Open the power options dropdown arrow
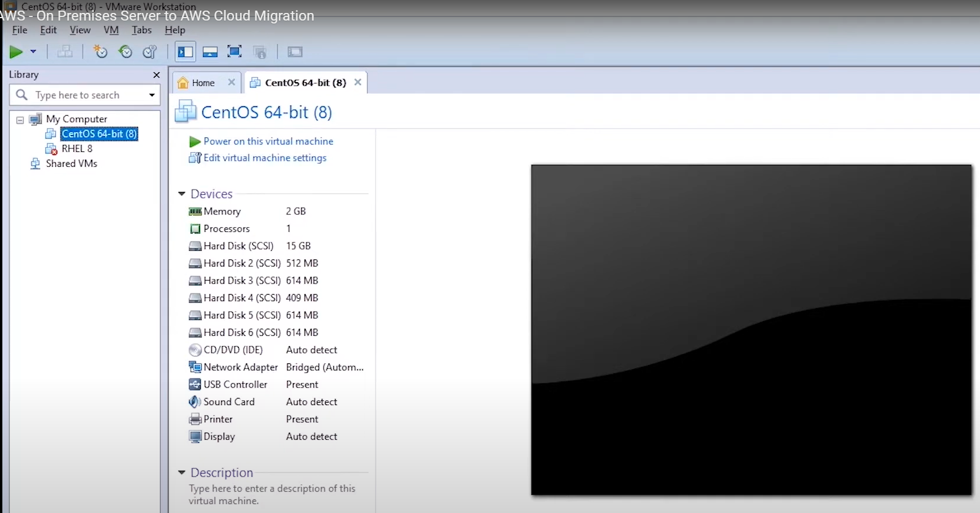This screenshot has height=513, width=980. click(33, 52)
